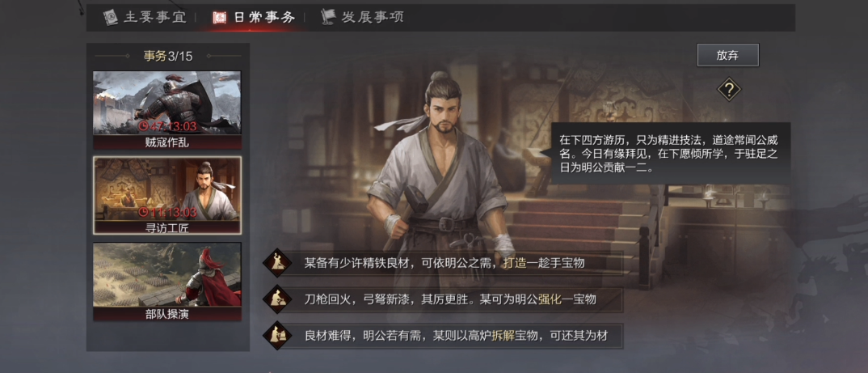Select the 寻访工匠 task thumbnail
The width and height of the screenshot is (868, 373).
[x=167, y=195]
